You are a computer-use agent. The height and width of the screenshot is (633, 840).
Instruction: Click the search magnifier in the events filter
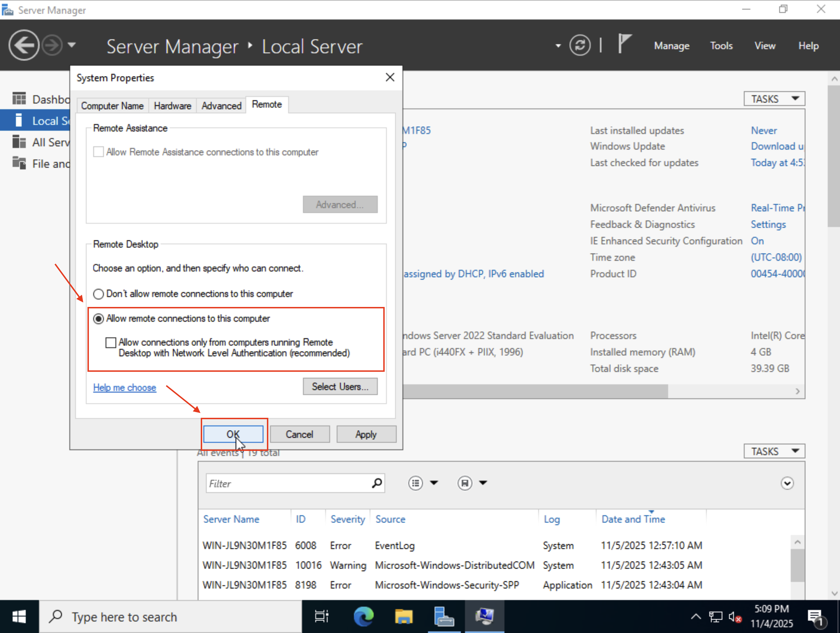pos(377,483)
